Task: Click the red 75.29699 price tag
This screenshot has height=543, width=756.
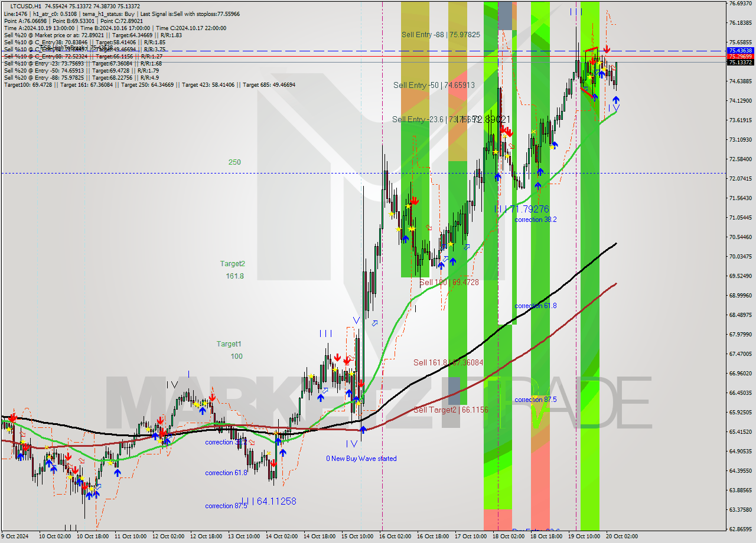Action: click(x=740, y=57)
